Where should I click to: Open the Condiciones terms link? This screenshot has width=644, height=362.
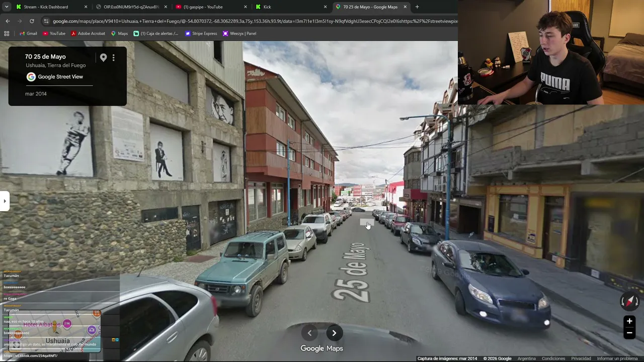(553, 358)
